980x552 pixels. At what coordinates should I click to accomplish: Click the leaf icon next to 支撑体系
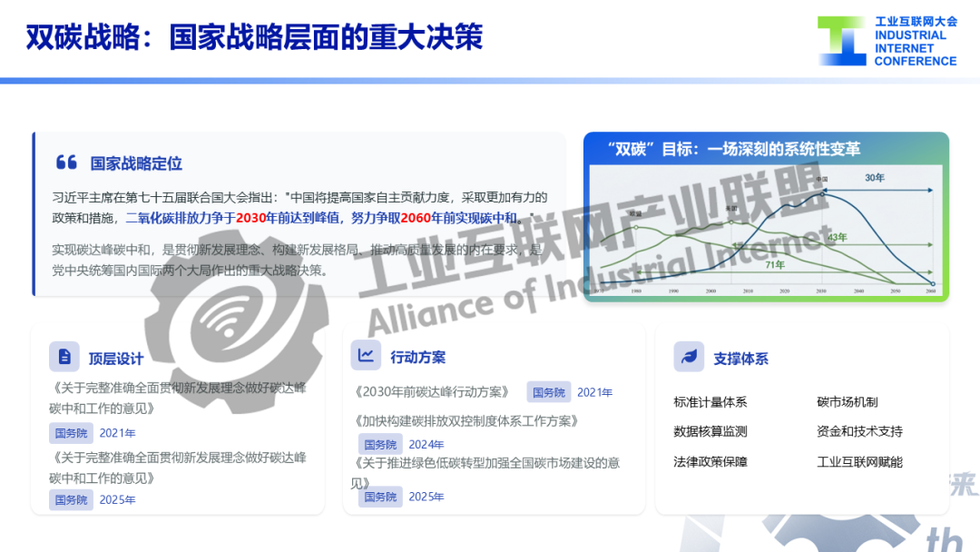(689, 357)
